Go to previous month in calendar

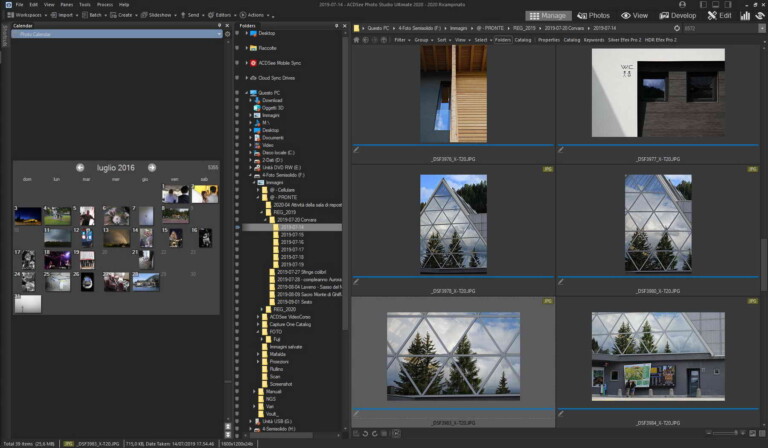(x=80, y=167)
